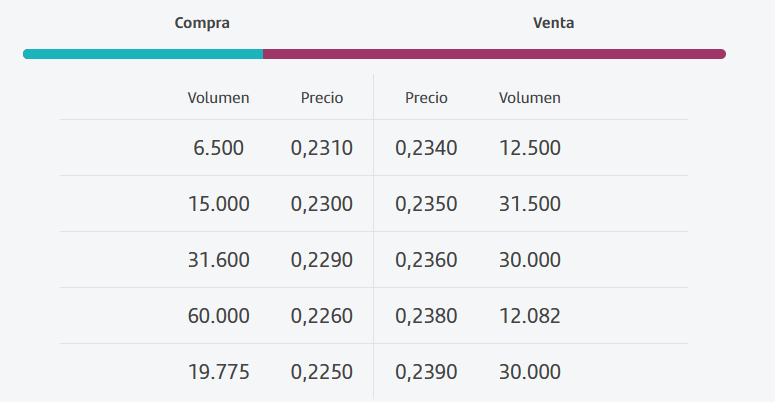
Task: Click sell volume 31.500
Action: (530, 204)
